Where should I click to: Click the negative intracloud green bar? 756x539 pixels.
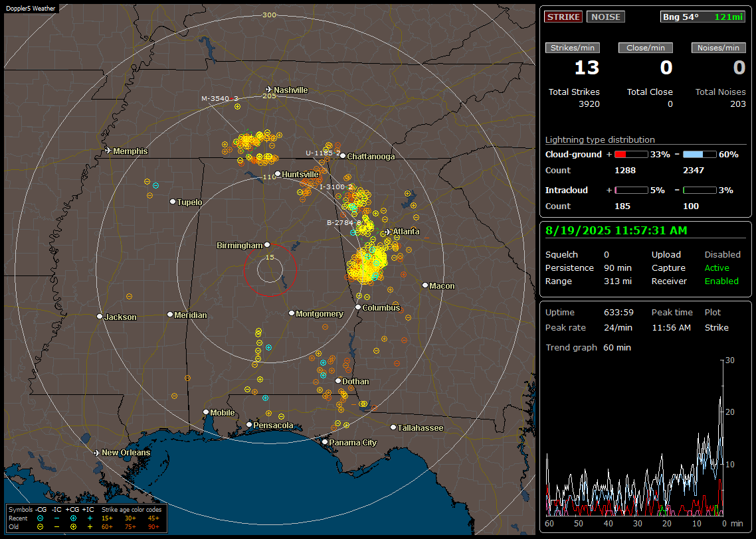pos(700,191)
